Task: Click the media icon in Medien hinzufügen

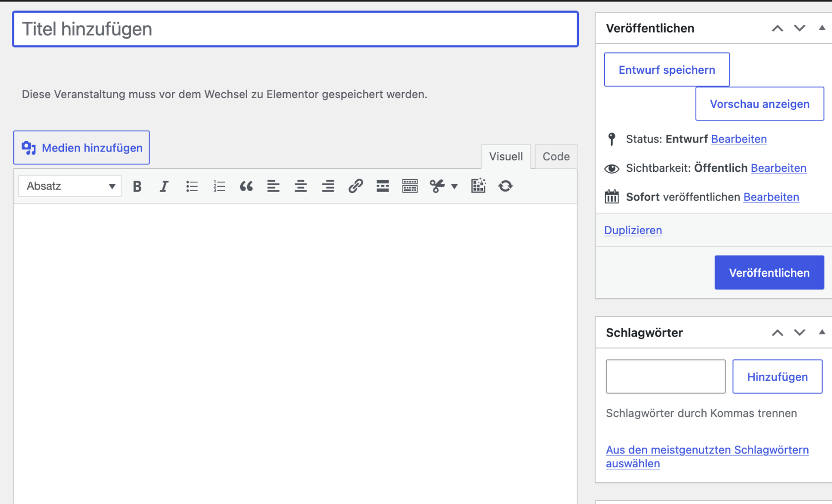Action: (29, 148)
